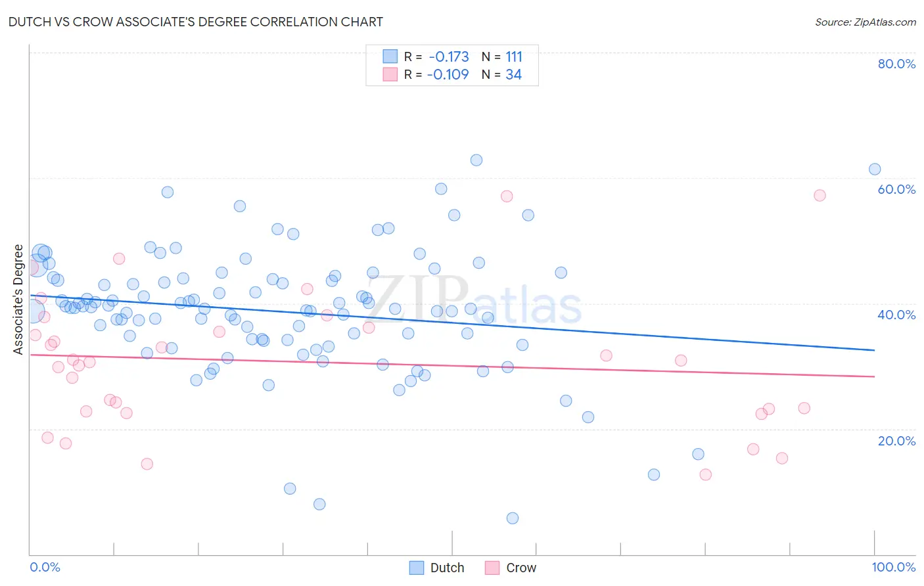
Task: Click the Dutch legend color swatch
Action: (x=417, y=568)
